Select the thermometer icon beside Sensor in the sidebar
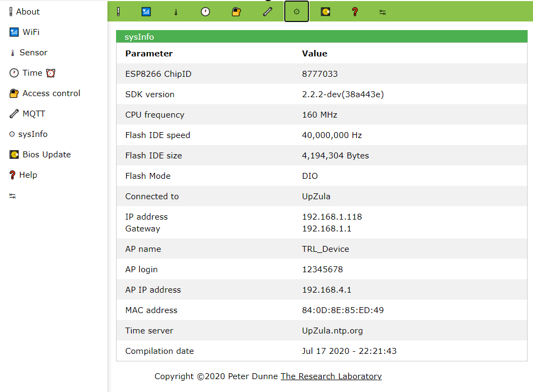 coord(12,52)
